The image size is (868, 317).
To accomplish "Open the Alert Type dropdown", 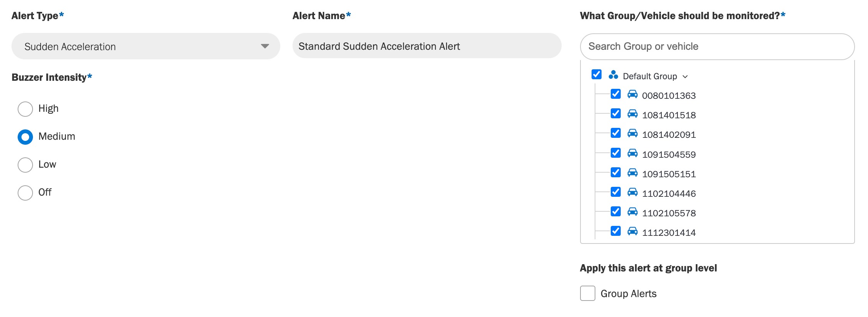I will point(146,46).
